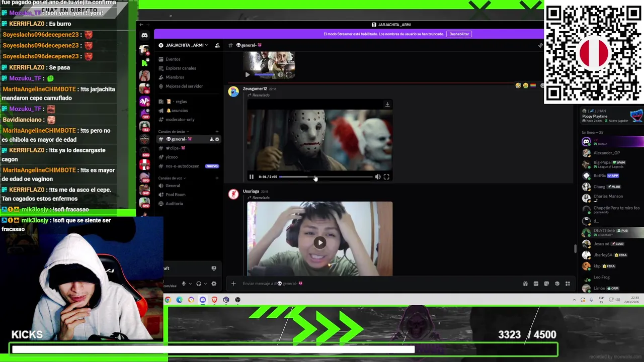The height and width of the screenshot is (362, 644).
Task: Add channel to Canales de texto
Action: (217, 132)
